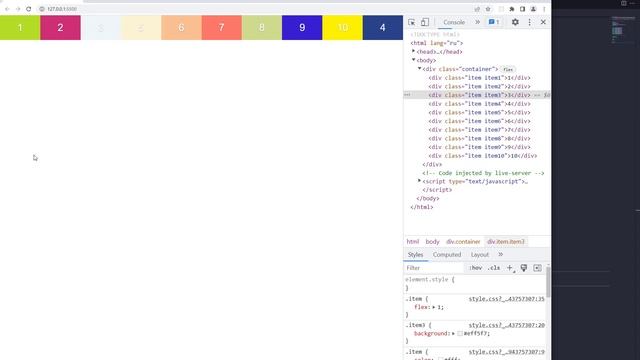Switch to the Layout tab
640x360 pixels.
pyautogui.click(x=480, y=255)
